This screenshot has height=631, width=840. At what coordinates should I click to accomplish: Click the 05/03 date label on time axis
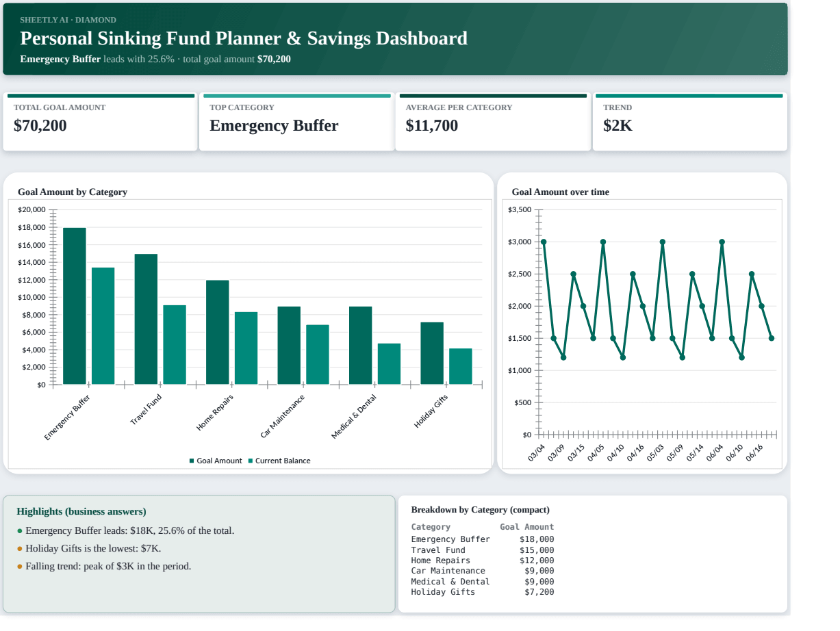tap(655, 452)
